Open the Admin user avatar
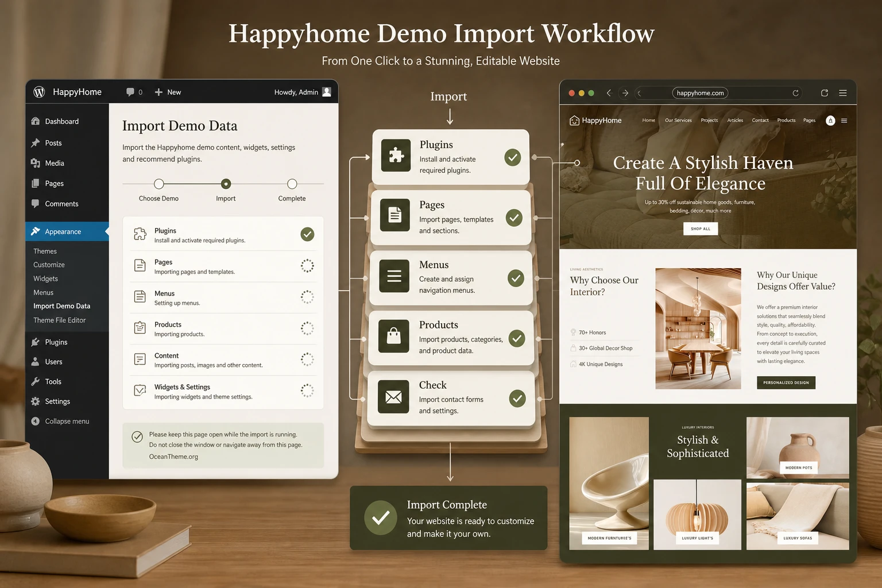This screenshot has height=588, width=882. point(327,92)
